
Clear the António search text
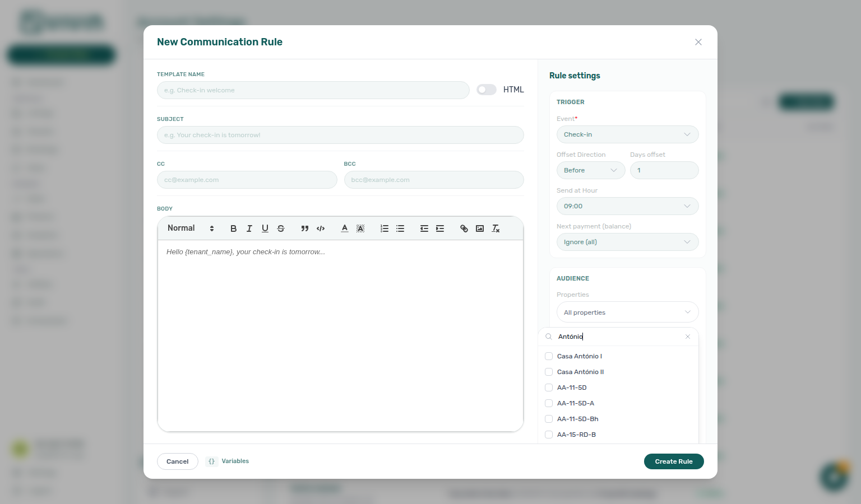pos(688,337)
